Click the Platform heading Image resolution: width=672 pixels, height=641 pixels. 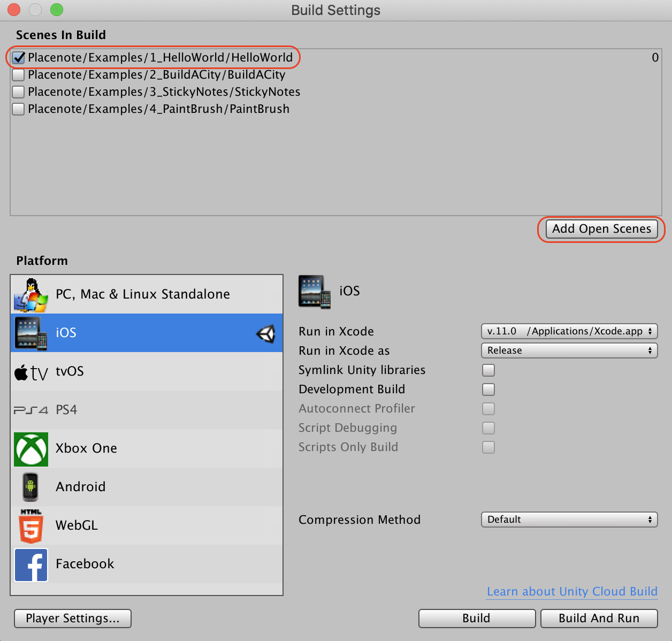coord(42,261)
